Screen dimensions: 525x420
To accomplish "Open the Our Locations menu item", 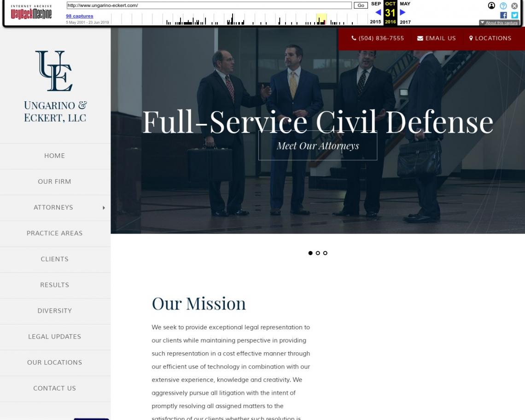I will pyautogui.click(x=55, y=362).
